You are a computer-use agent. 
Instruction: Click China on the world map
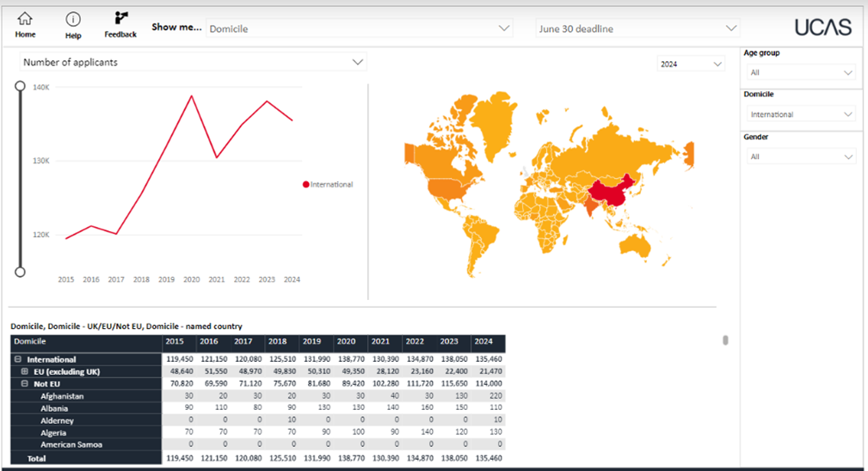click(618, 189)
